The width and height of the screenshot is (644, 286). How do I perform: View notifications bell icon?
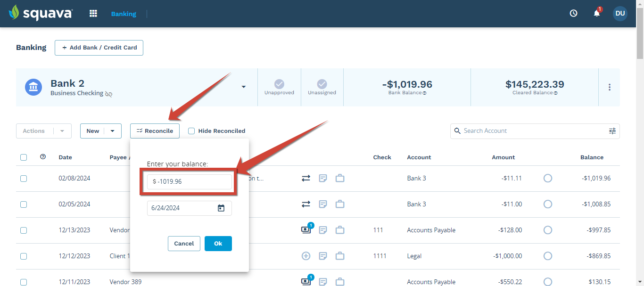click(x=597, y=13)
